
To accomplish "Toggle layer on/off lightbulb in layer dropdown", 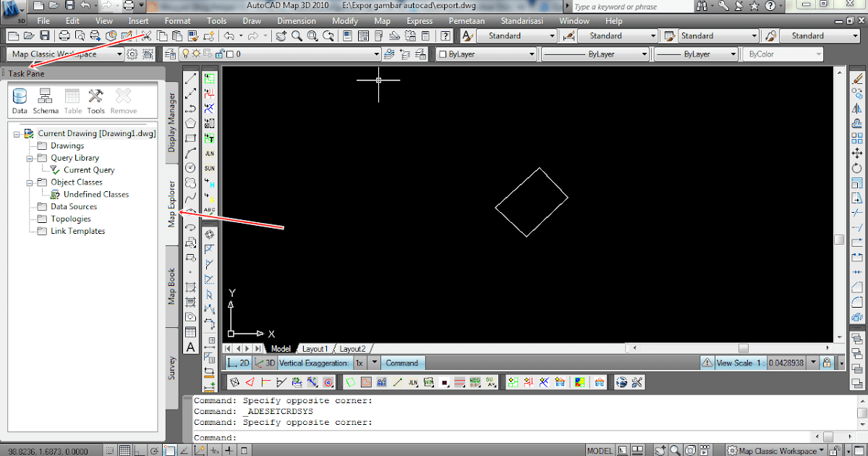I will pyautogui.click(x=186, y=54).
